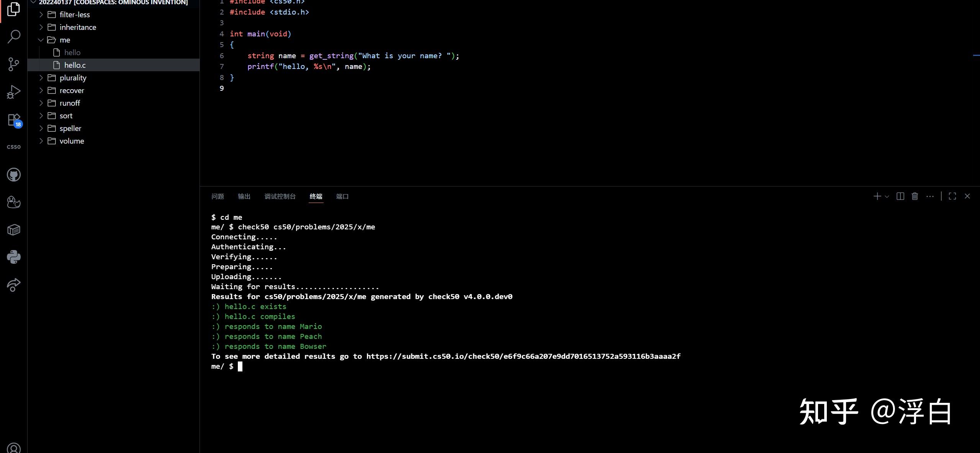Image resolution: width=980 pixels, height=453 pixels.
Task: Switch to the 调试控制台 tab
Action: (280, 196)
